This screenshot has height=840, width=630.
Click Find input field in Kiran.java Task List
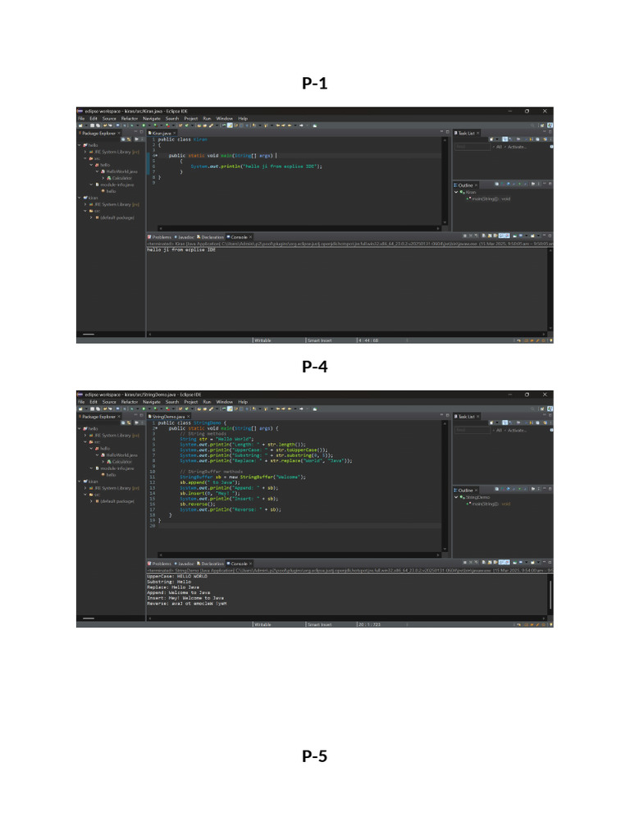tap(472, 147)
